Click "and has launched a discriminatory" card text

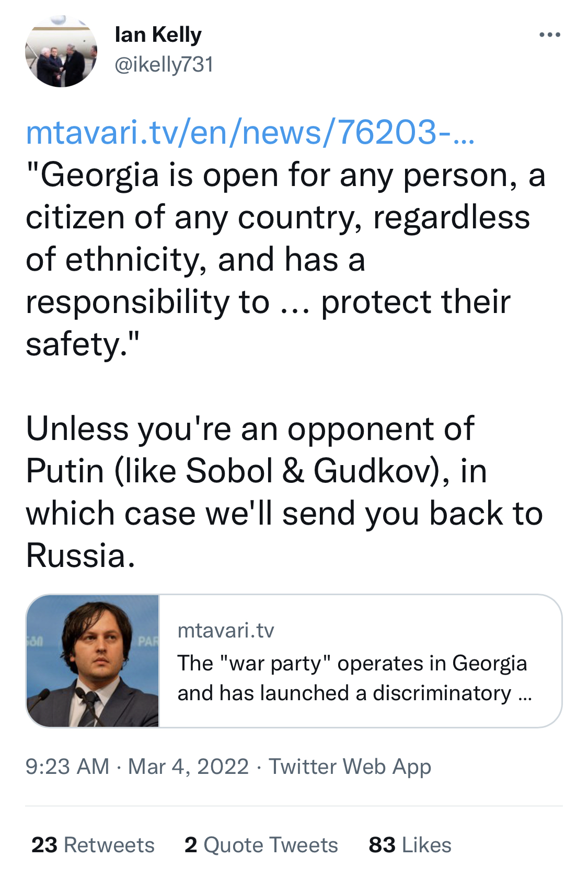coord(354,693)
